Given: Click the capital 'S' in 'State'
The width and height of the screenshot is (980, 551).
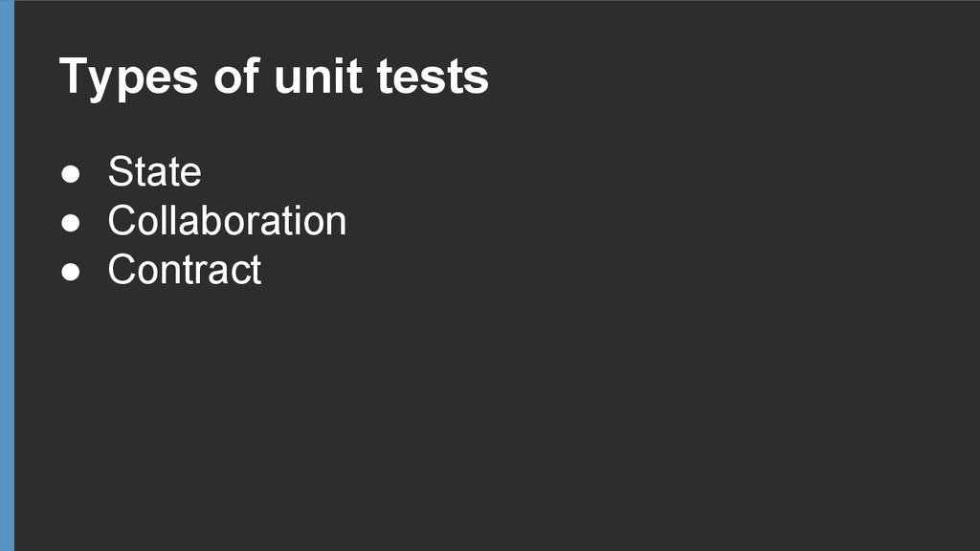Looking at the screenshot, I should (x=120, y=172).
